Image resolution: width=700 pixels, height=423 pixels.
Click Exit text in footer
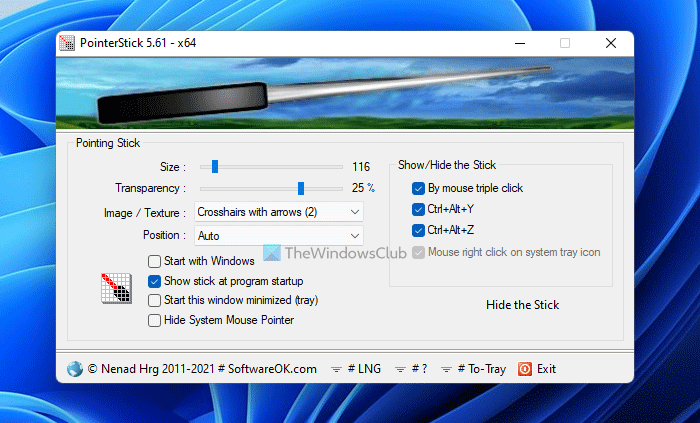tap(546, 369)
